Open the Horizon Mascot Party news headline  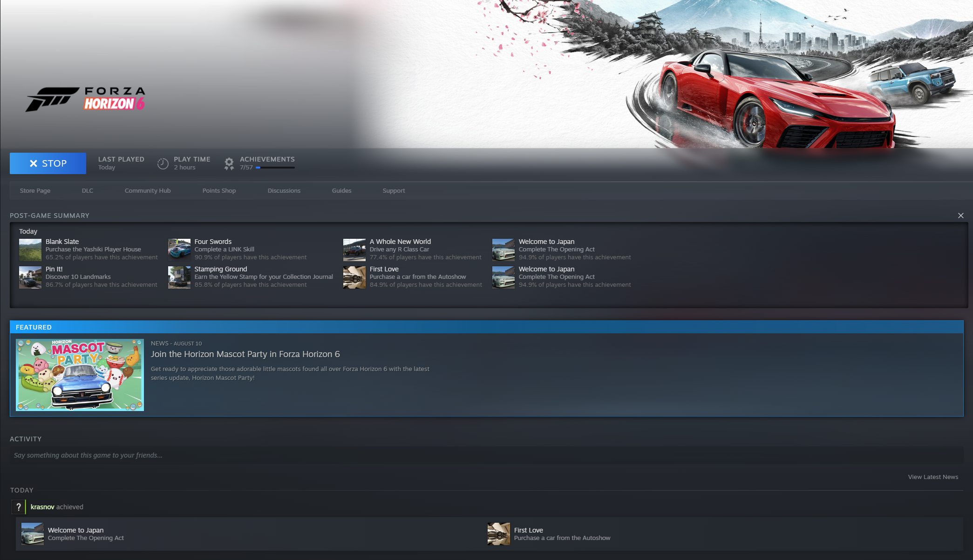click(245, 354)
